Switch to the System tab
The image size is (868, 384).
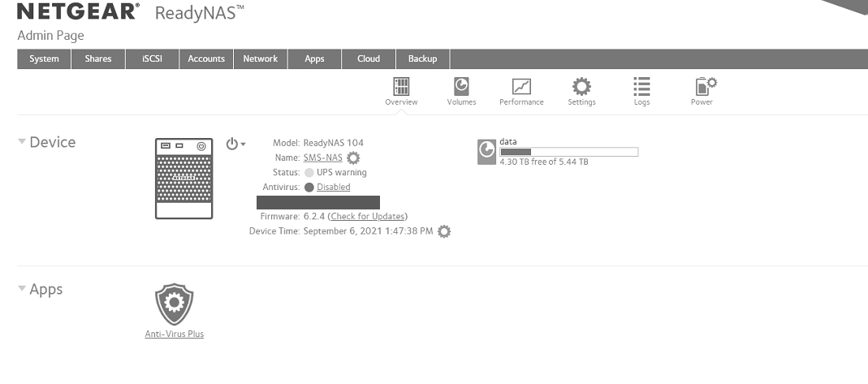(44, 58)
